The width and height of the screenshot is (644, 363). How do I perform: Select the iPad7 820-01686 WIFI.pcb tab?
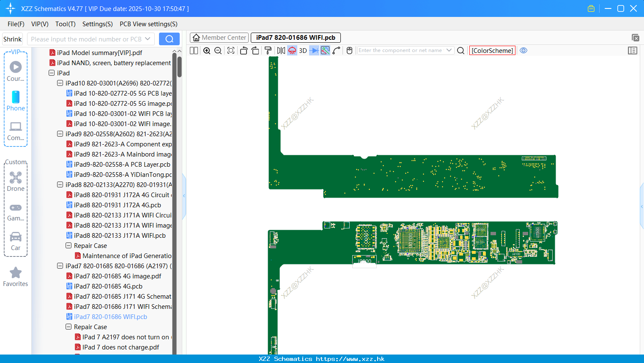[x=296, y=38]
